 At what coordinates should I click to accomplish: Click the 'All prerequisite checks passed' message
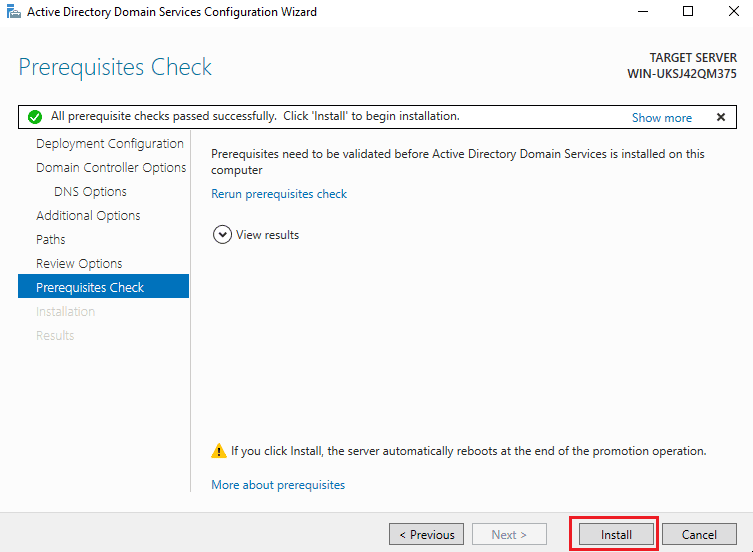click(255, 116)
